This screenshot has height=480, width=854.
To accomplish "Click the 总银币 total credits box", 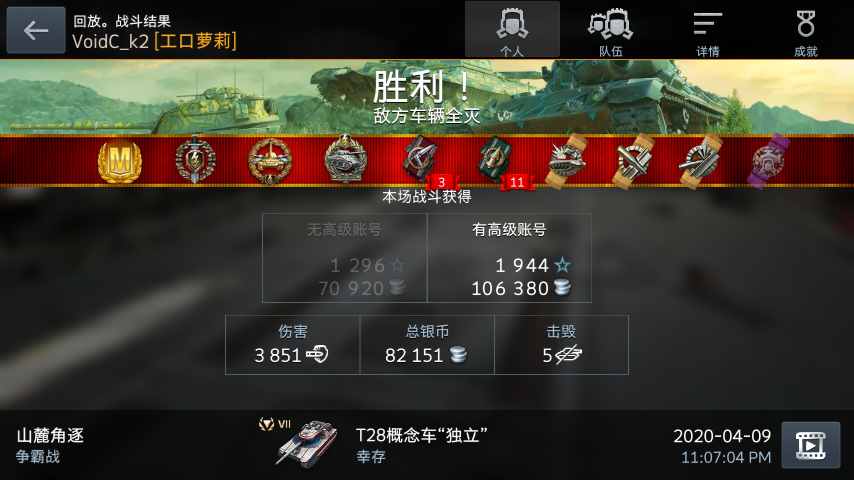I will coord(427,345).
